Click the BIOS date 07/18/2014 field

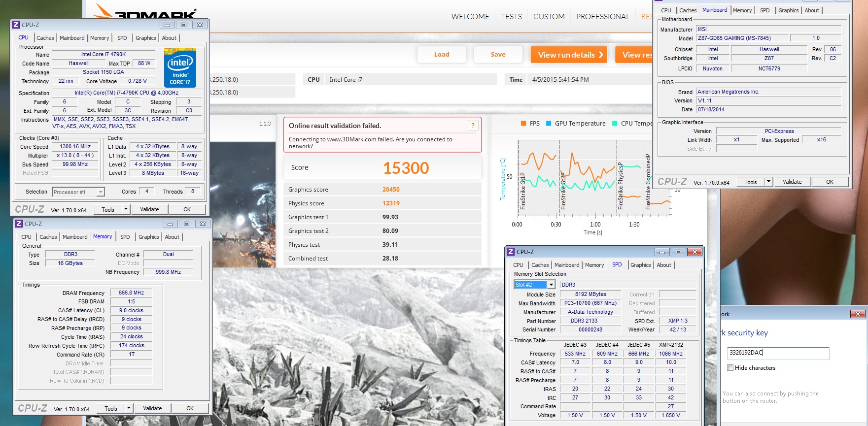(x=768, y=109)
